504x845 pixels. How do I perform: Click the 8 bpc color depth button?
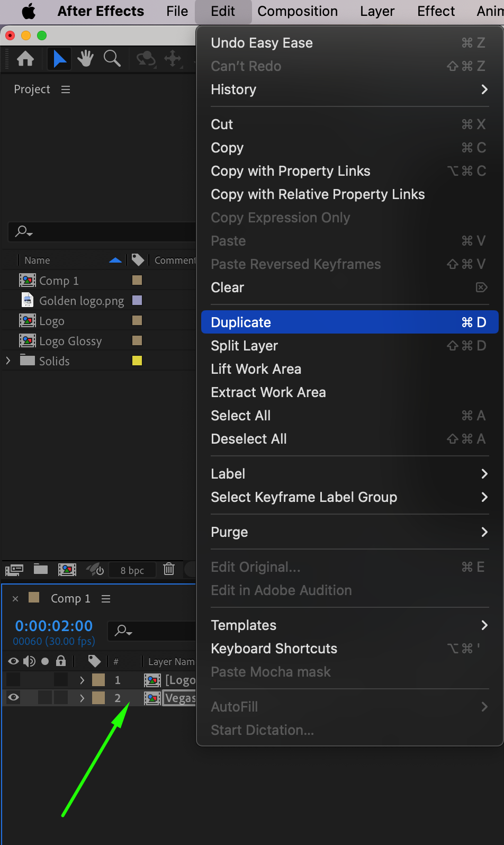(132, 570)
